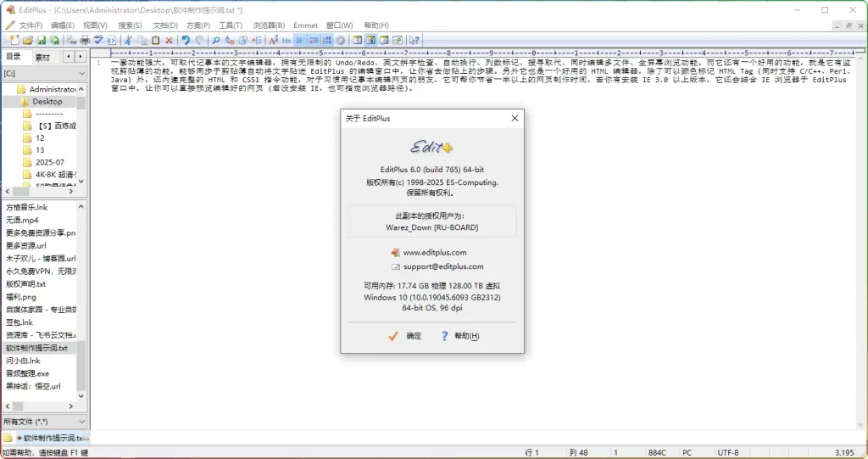This screenshot has width=868, height=459.
Task: Click the Save All toolbar icon
Action: pyautogui.click(x=55, y=40)
